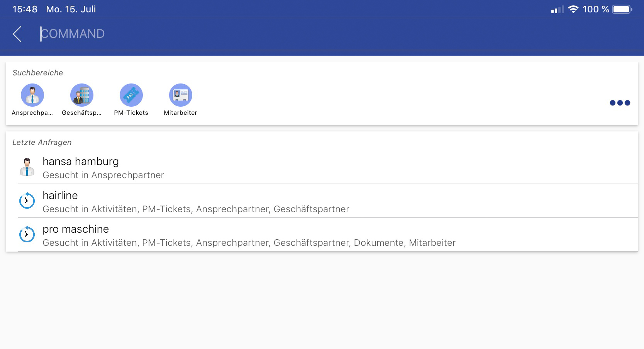Repeat the recent search 'hairline'

click(60, 196)
